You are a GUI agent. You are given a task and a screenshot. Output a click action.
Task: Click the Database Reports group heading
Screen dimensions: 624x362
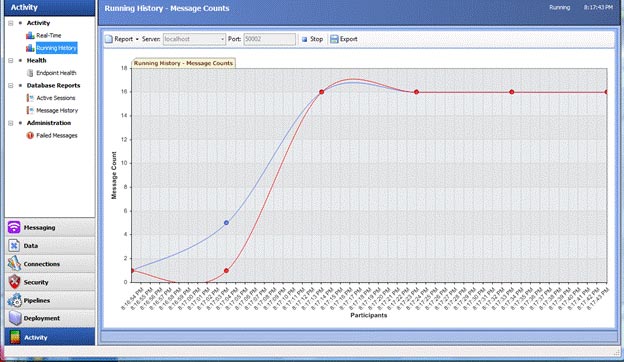tap(53, 86)
